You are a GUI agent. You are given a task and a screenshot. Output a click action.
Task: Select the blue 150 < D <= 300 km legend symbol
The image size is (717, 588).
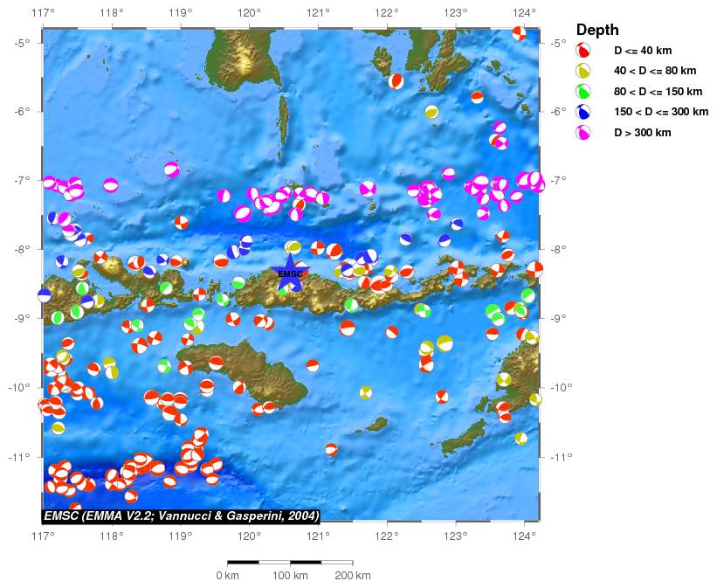point(583,112)
